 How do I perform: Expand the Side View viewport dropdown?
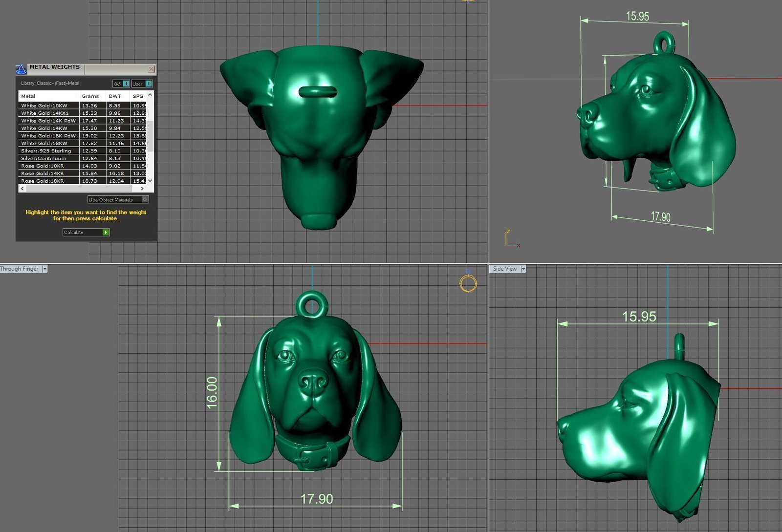pos(523,269)
